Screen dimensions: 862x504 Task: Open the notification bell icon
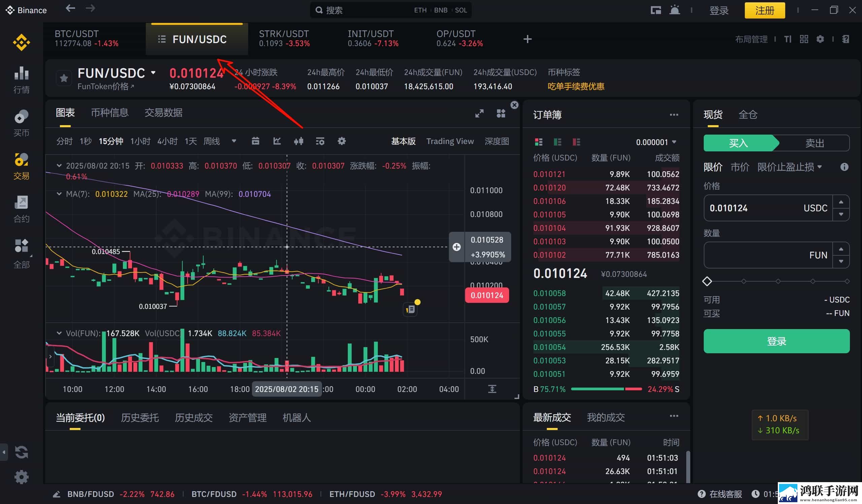pyautogui.click(x=674, y=10)
